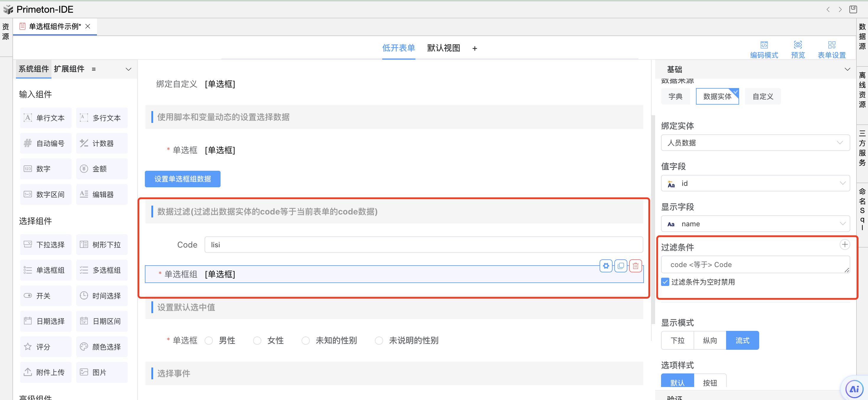
Task: Click the Code input field with lisi
Action: click(x=423, y=245)
